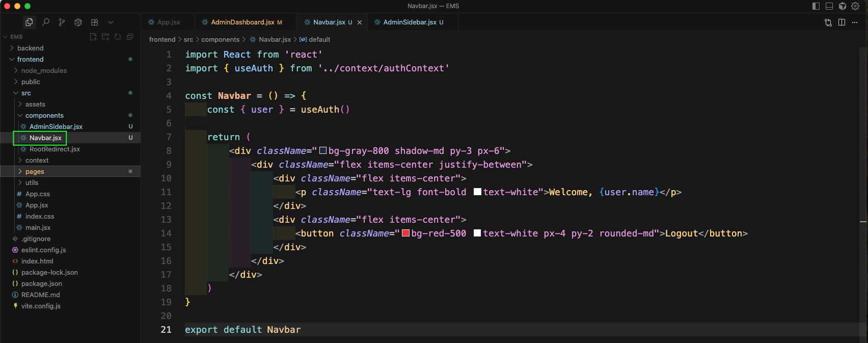The image size is (868, 343).
Task: Click New File icon in EMS header
Action: (93, 37)
